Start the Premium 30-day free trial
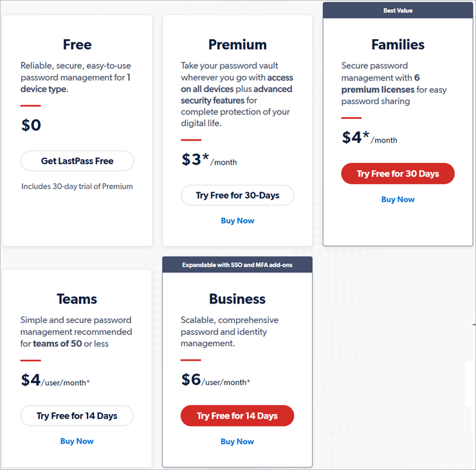The image size is (476, 470). point(237,195)
